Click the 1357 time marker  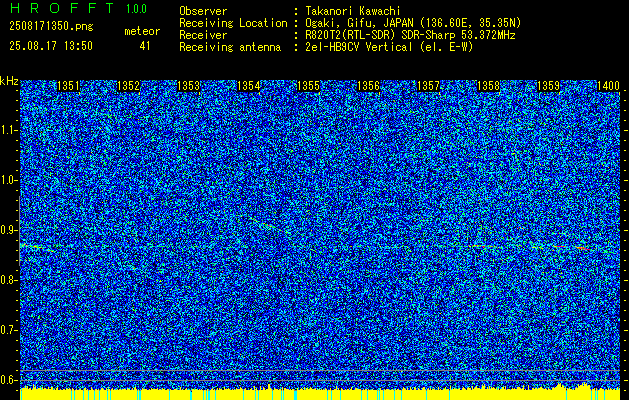(x=428, y=86)
